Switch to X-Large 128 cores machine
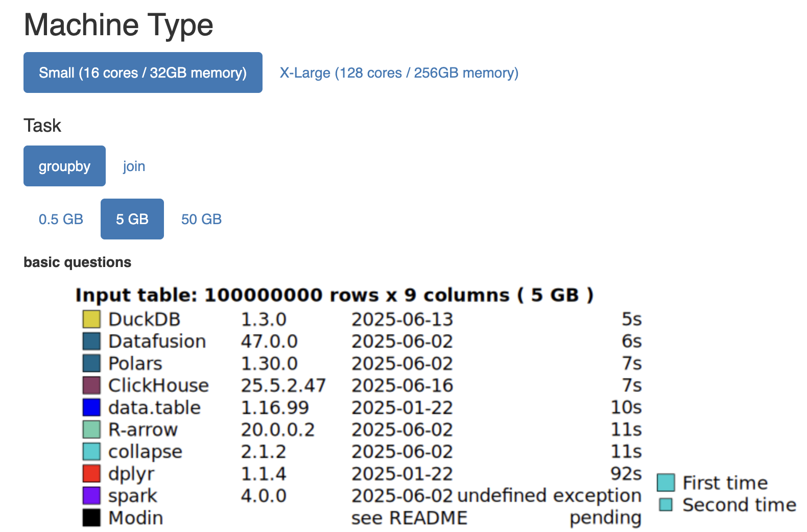Viewport: 807px width, 532px height. click(x=399, y=72)
